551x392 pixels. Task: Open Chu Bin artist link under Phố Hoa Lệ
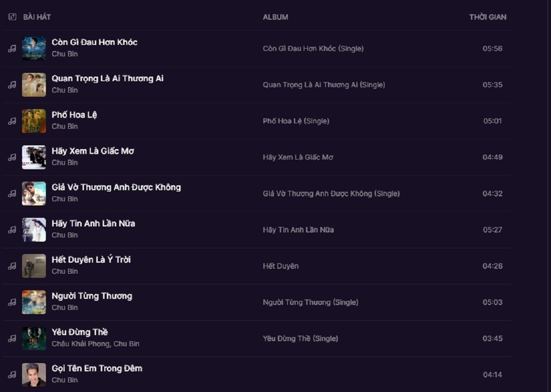65,126
